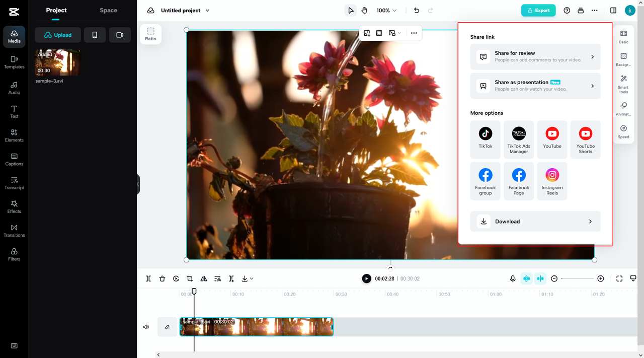Viewport: 644px width, 358px height.
Task: Open the Media panel in the sidebar
Action: tap(14, 37)
